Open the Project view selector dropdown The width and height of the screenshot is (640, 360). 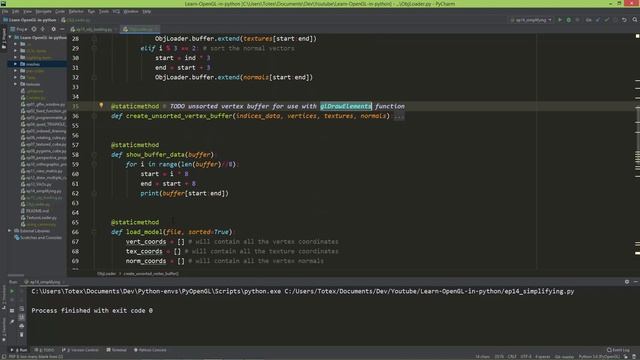(19, 29)
